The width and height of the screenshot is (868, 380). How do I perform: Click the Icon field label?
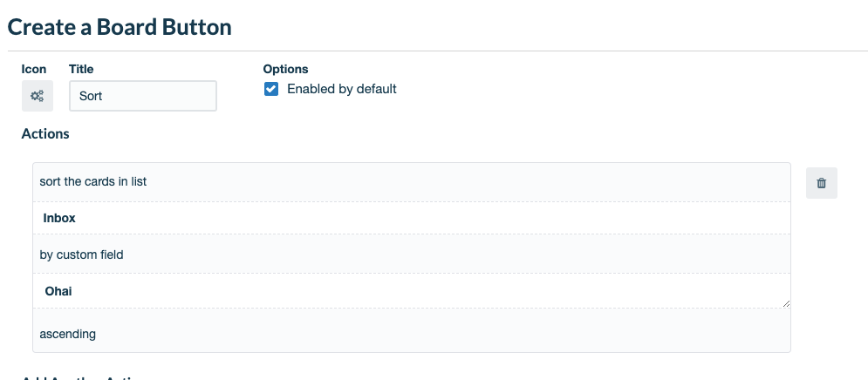[x=34, y=69]
